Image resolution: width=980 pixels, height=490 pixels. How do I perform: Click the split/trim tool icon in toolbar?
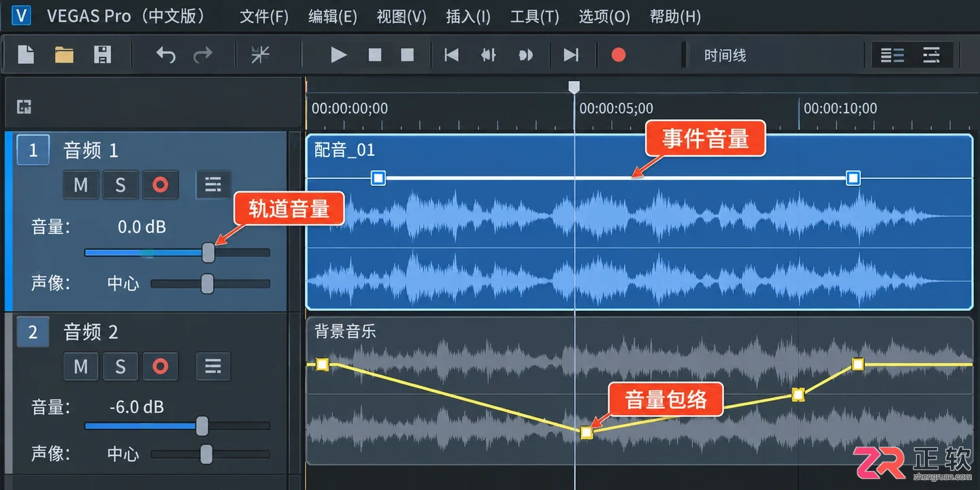(x=260, y=54)
